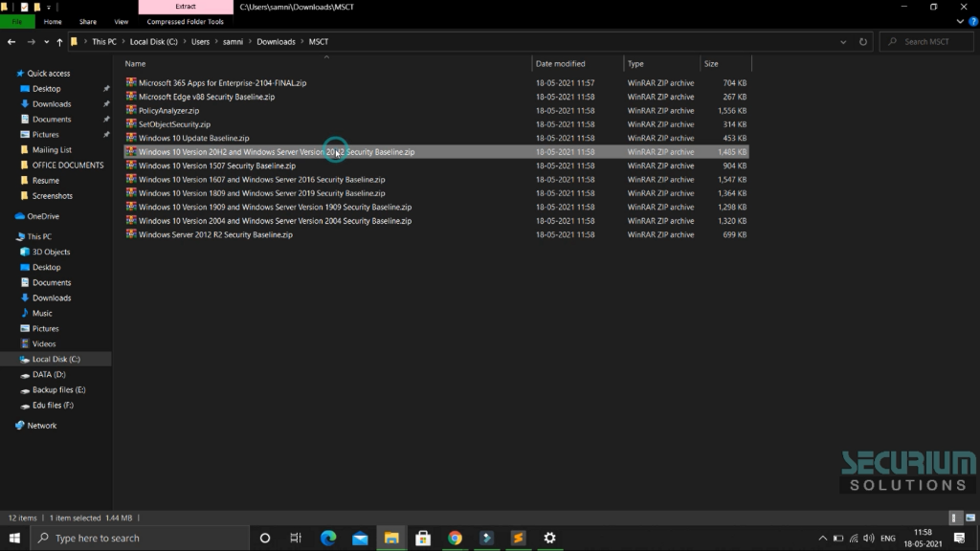Viewport: 980px width, 551px height.
Task: Open the Compressed Folder Tools tab
Action: point(185,21)
